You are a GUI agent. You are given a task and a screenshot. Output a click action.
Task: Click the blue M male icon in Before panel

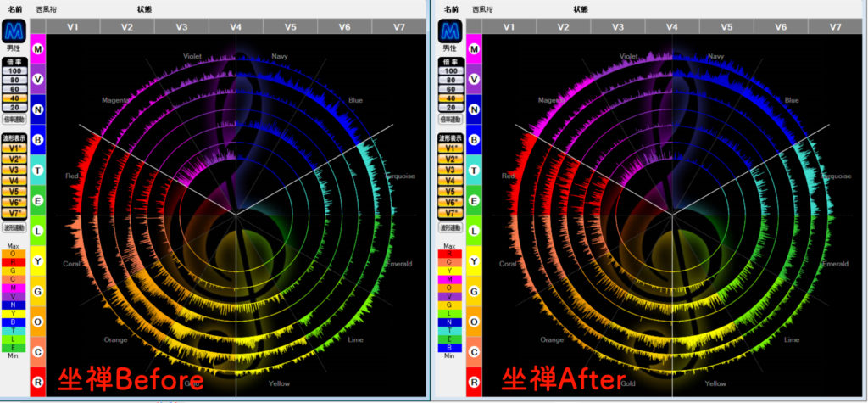[x=14, y=31]
